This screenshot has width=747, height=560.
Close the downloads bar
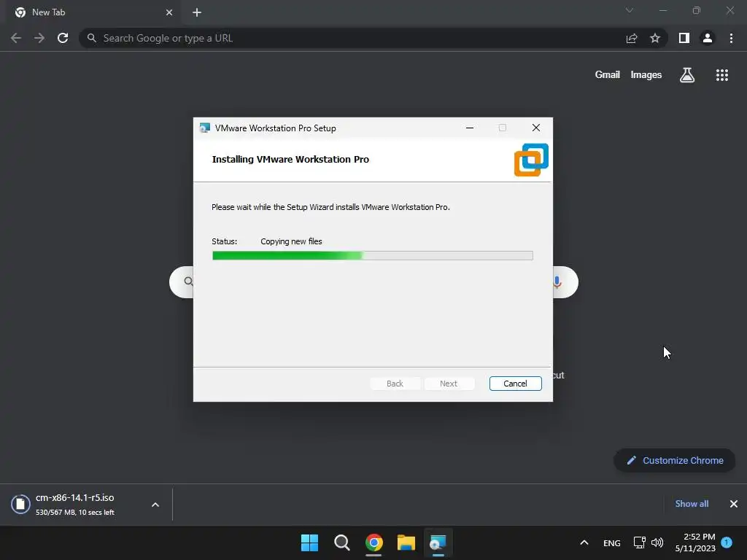[x=734, y=504]
